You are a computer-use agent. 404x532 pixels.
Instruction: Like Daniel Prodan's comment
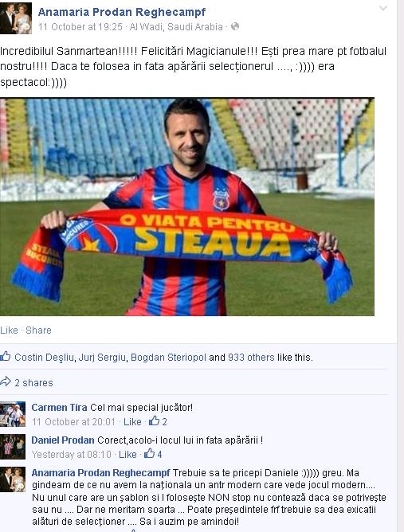(127, 454)
